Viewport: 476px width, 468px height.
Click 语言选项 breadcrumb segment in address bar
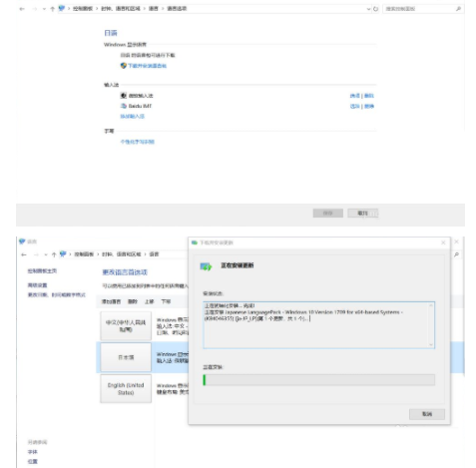pyautogui.click(x=177, y=9)
